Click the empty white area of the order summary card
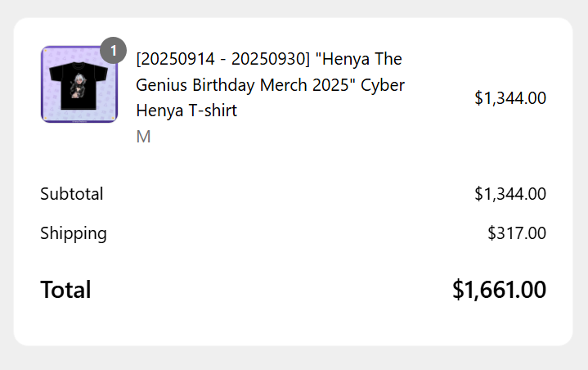 click(x=294, y=319)
